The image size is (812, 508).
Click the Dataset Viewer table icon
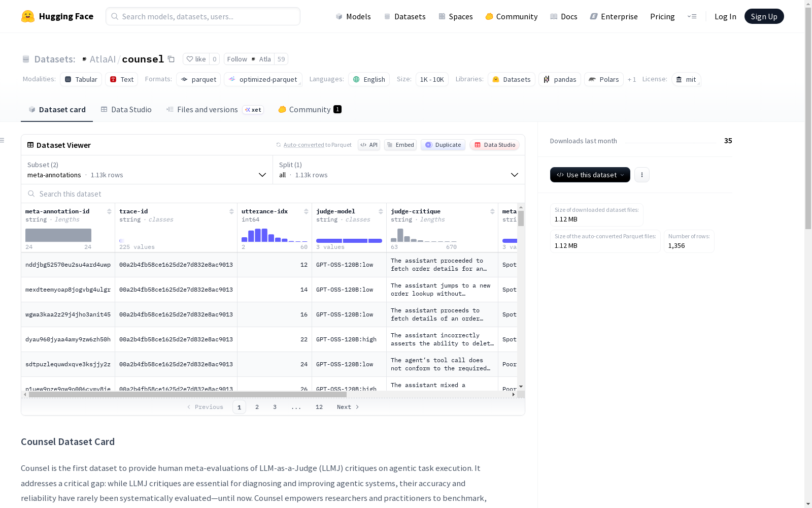pyautogui.click(x=30, y=145)
